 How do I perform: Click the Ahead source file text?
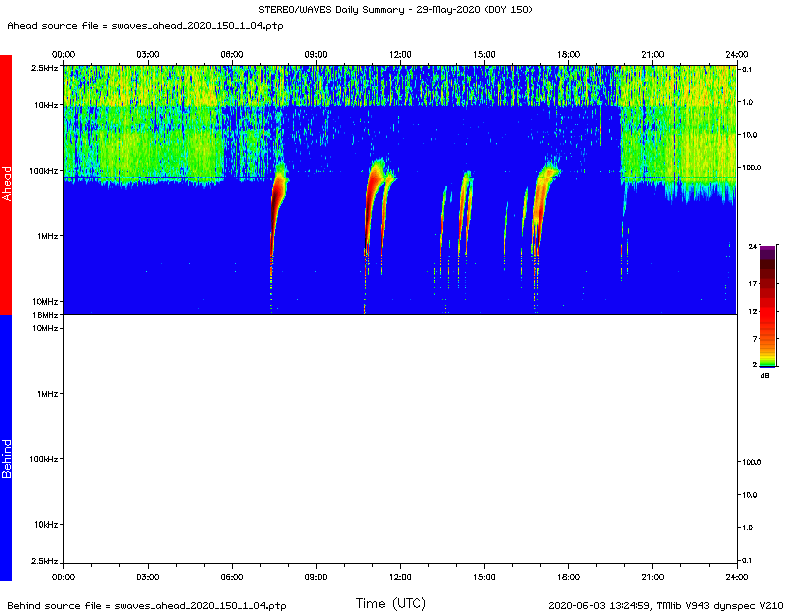tap(145, 26)
